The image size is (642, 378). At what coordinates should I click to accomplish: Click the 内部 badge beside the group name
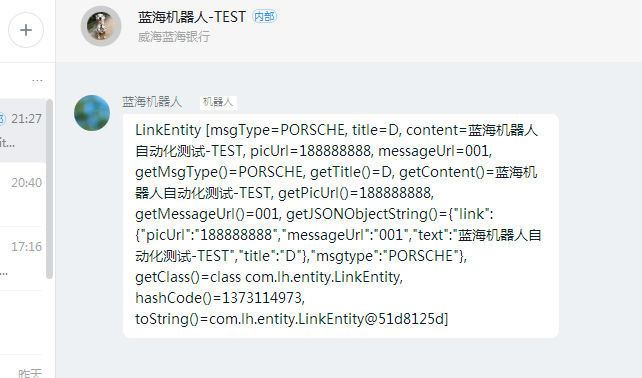point(264,16)
